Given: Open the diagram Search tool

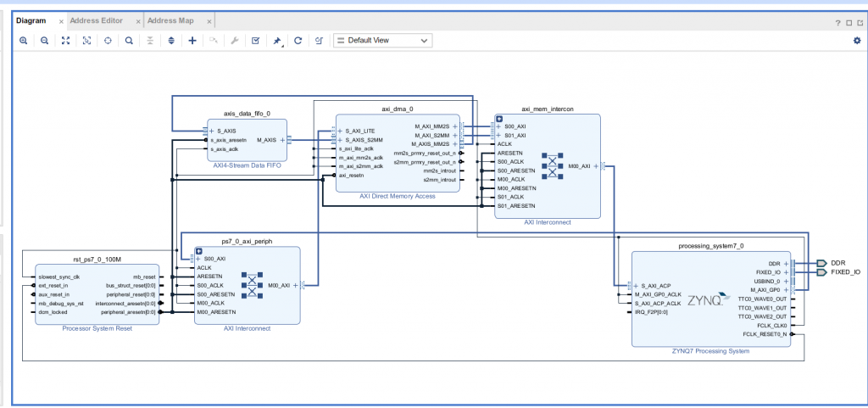Looking at the screenshot, I should [129, 41].
